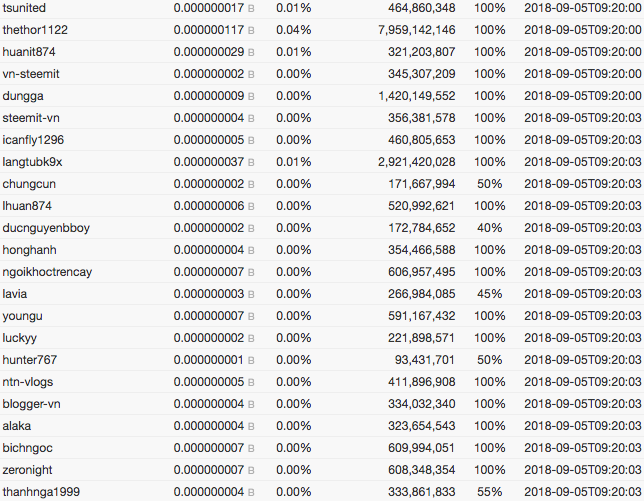
Task: Select username thethor1122
Action: tap(35, 30)
